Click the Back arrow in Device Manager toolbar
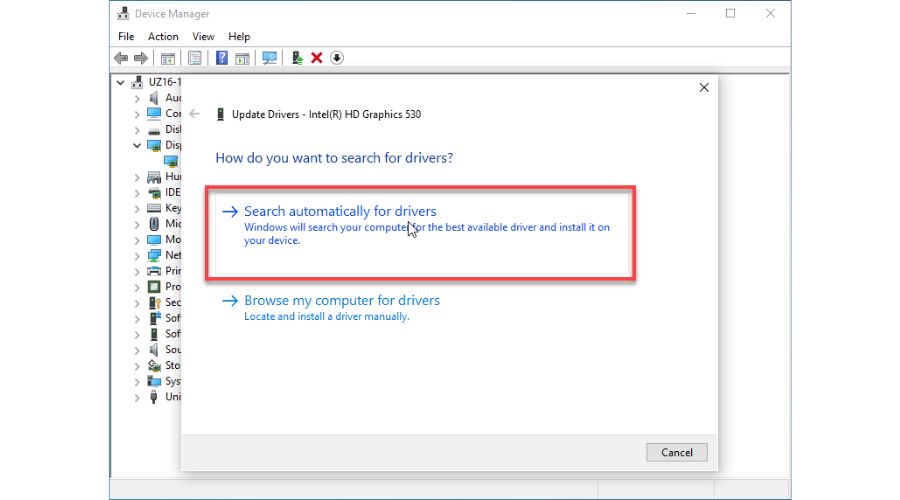900x500 pixels. click(x=121, y=58)
